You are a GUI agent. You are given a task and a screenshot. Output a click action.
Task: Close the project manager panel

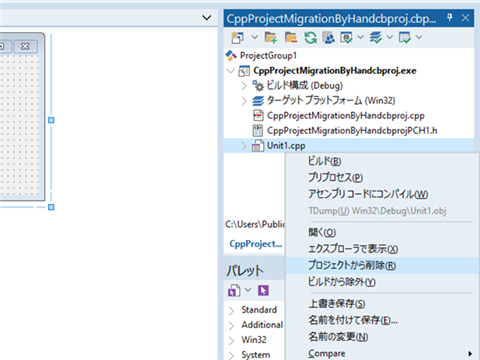pyautogui.click(x=465, y=18)
